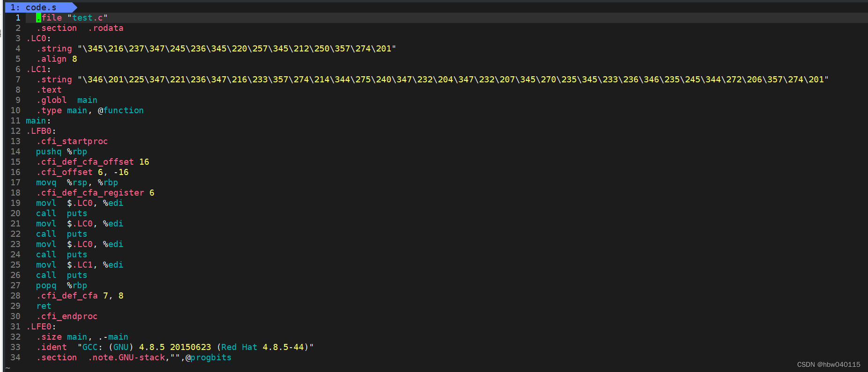Click the .note.GNU-stack section line
The height and width of the screenshot is (372, 868).
point(134,357)
